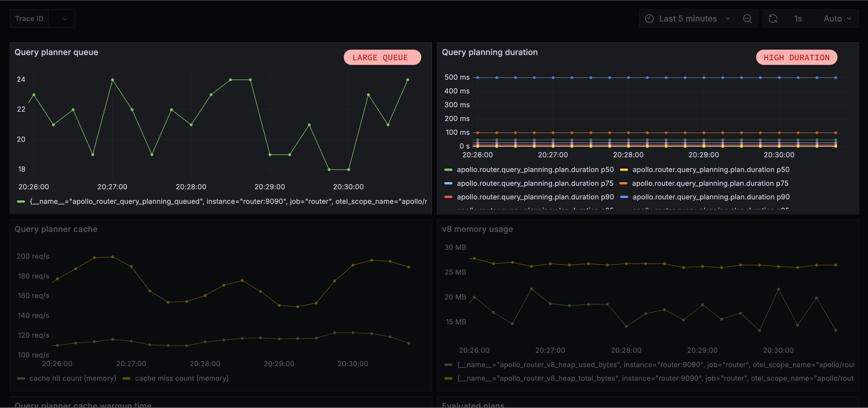Open the Last 5 minutes time range dropdown

coord(688,19)
